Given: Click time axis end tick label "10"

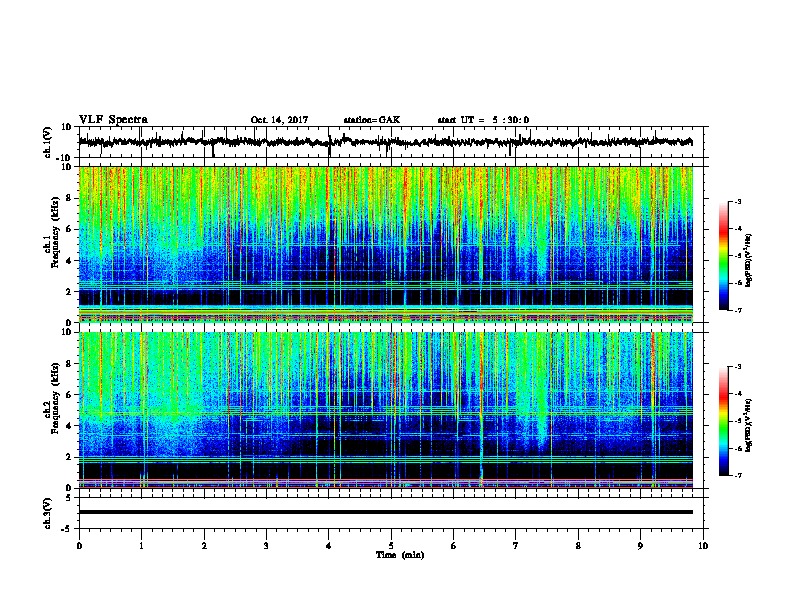Looking at the screenshot, I should click(x=703, y=546).
